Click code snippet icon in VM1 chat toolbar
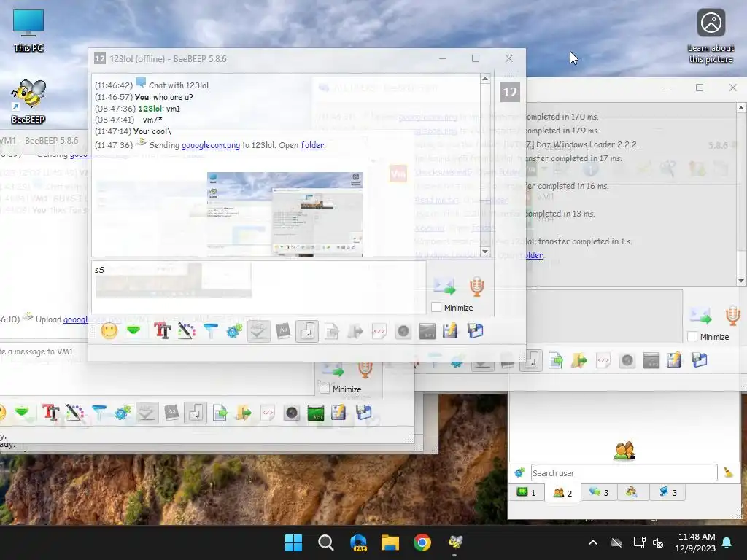The image size is (747, 560). pos(268,413)
